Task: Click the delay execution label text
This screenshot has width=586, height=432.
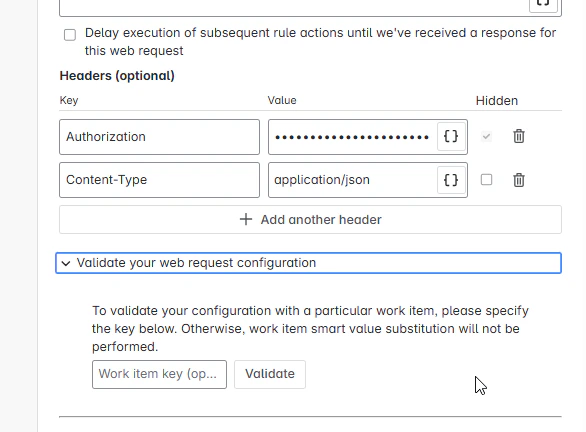Action: [x=320, y=41]
